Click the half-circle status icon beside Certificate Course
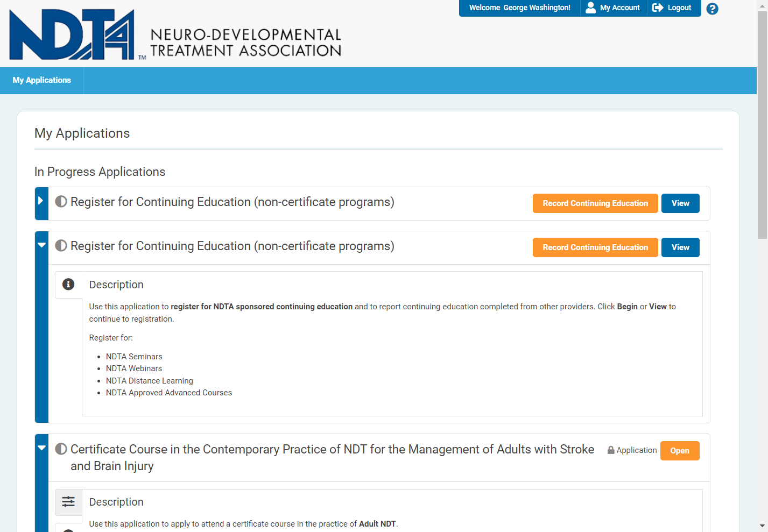 click(61, 449)
